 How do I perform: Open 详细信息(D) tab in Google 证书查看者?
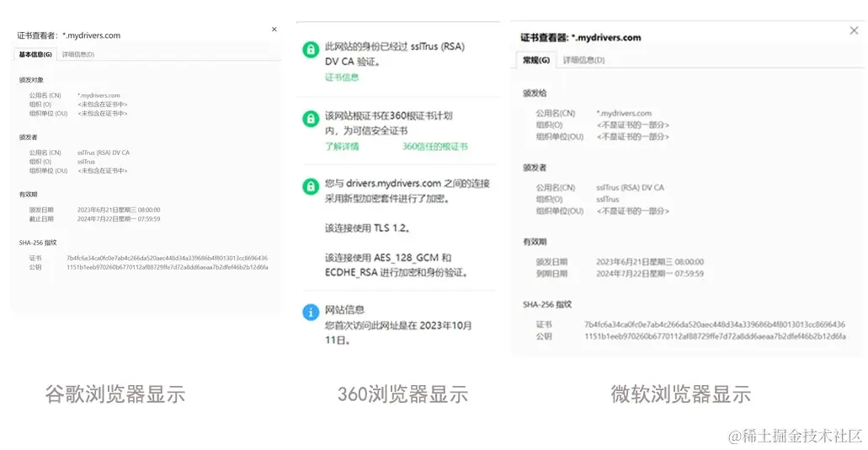click(x=78, y=54)
